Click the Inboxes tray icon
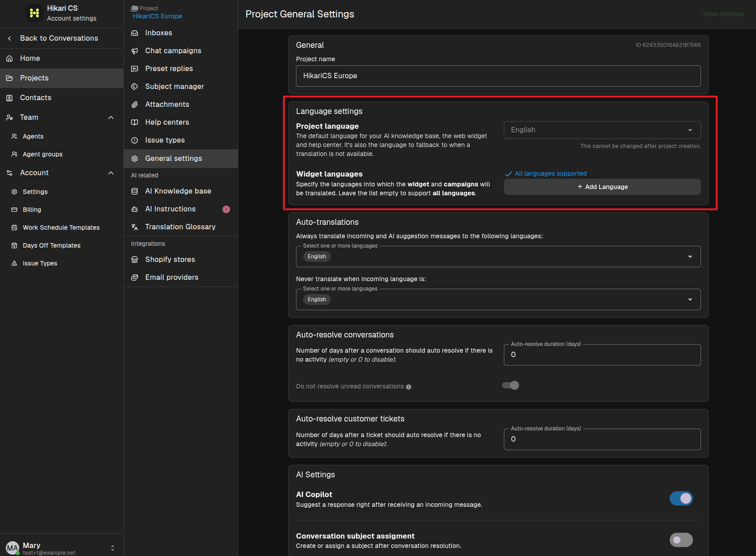 (x=135, y=33)
